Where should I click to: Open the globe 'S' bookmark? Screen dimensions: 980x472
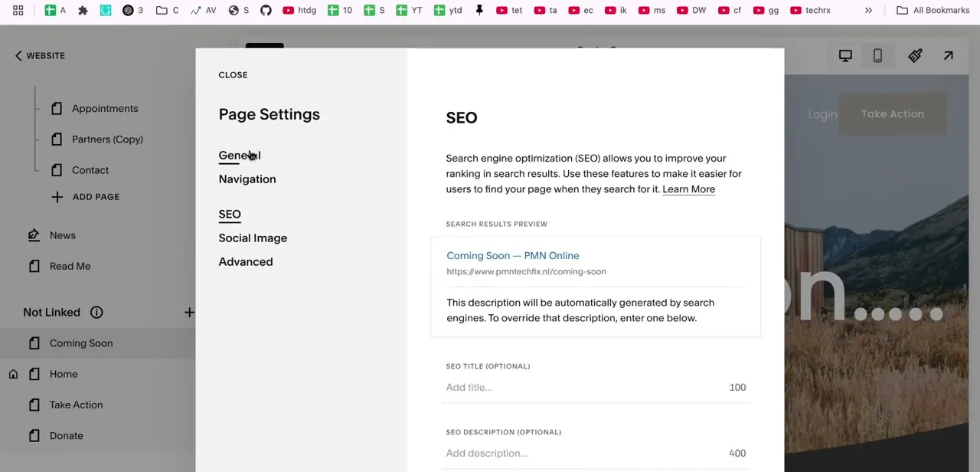tap(239, 10)
